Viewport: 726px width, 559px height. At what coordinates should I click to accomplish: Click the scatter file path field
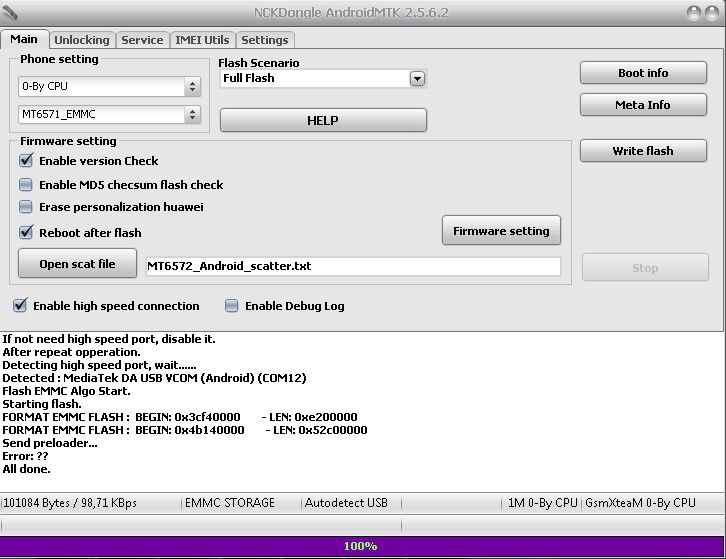click(353, 266)
